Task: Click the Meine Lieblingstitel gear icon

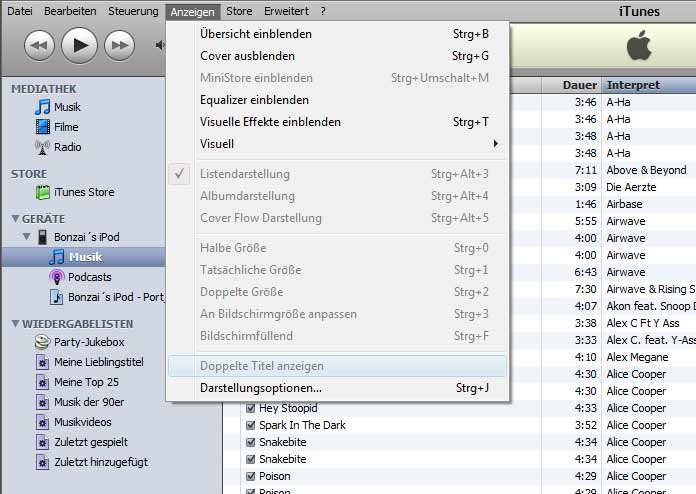Action: point(43,362)
